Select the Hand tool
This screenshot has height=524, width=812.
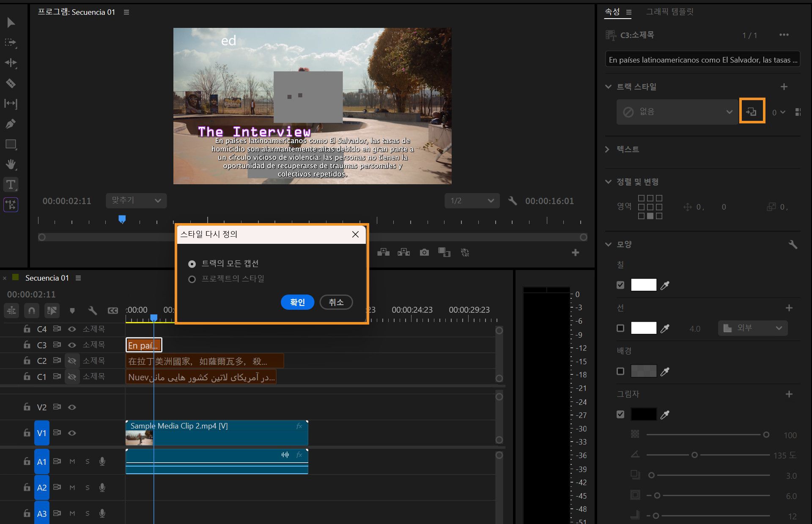click(11, 164)
